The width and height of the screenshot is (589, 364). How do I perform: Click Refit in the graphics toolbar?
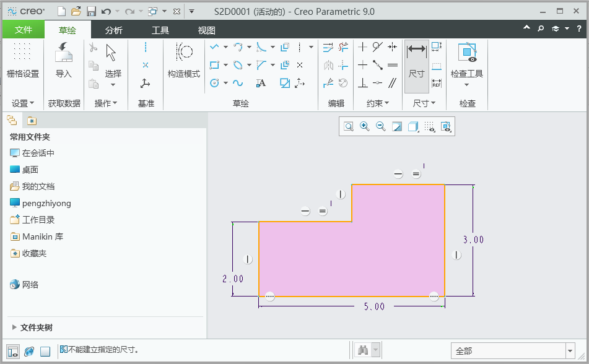(x=349, y=126)
